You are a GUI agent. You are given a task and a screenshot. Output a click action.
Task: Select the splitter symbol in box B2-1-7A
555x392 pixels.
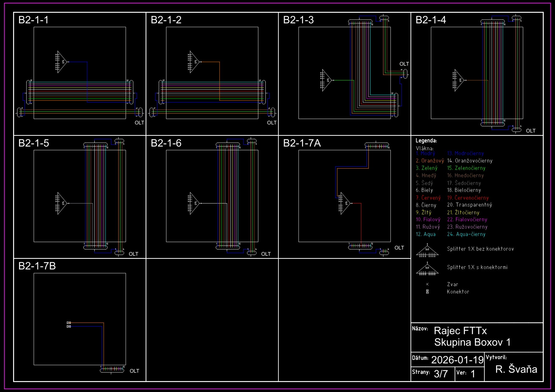345,203
